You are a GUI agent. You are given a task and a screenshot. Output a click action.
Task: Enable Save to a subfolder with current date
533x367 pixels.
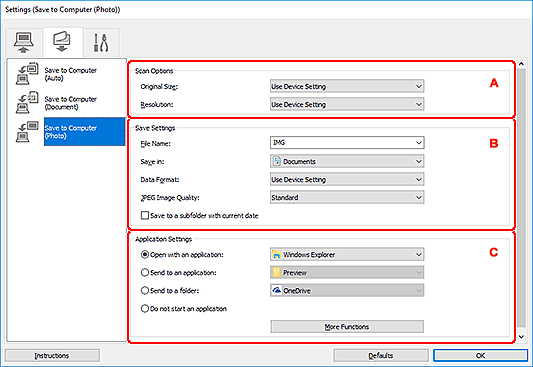click(145, 215)
